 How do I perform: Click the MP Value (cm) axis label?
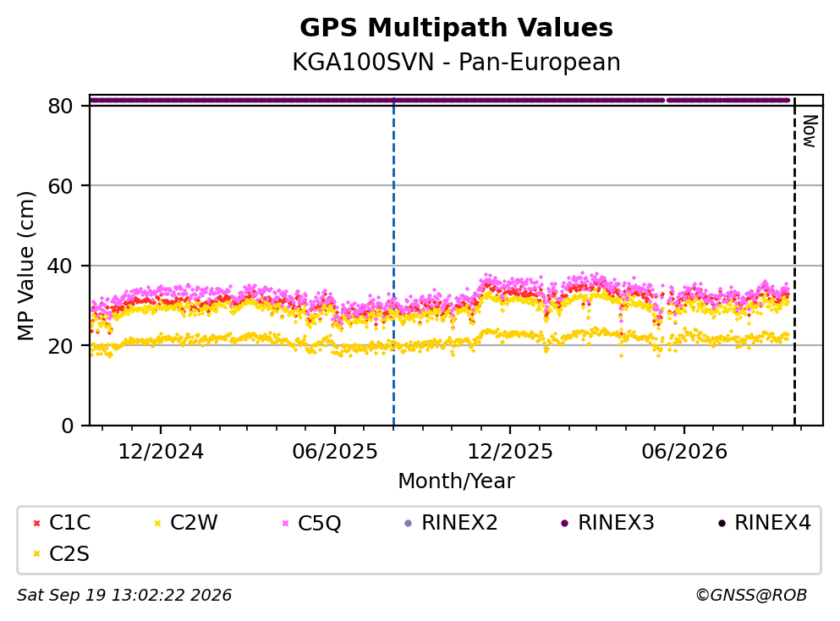coord(25,266)
